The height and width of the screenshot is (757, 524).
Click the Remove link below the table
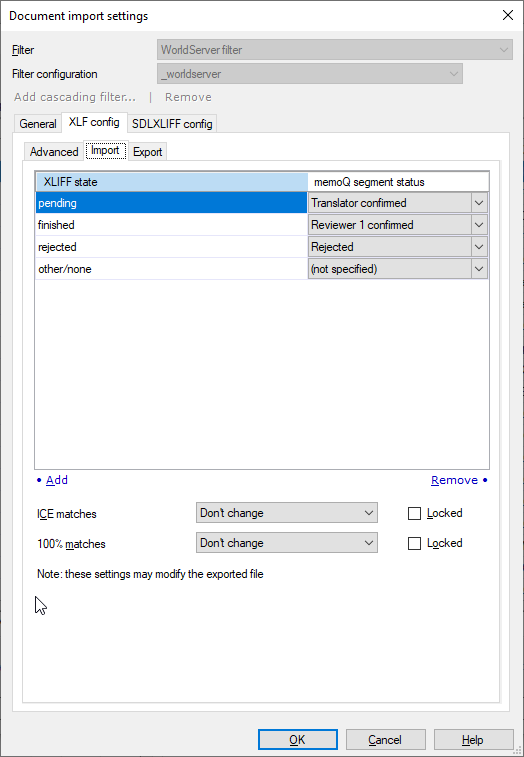click(x=454, y=480)
